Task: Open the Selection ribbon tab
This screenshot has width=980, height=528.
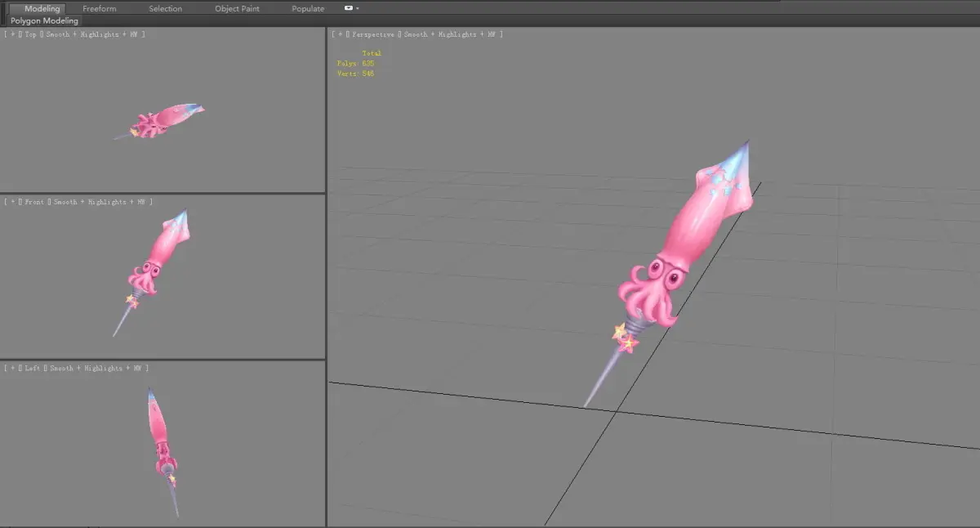Action: (166, 8)
